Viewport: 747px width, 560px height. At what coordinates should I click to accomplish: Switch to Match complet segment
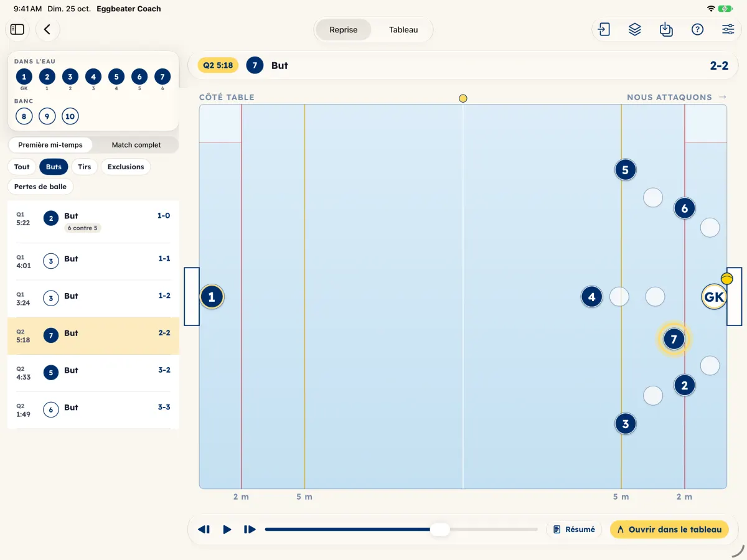tap(136, 145)
